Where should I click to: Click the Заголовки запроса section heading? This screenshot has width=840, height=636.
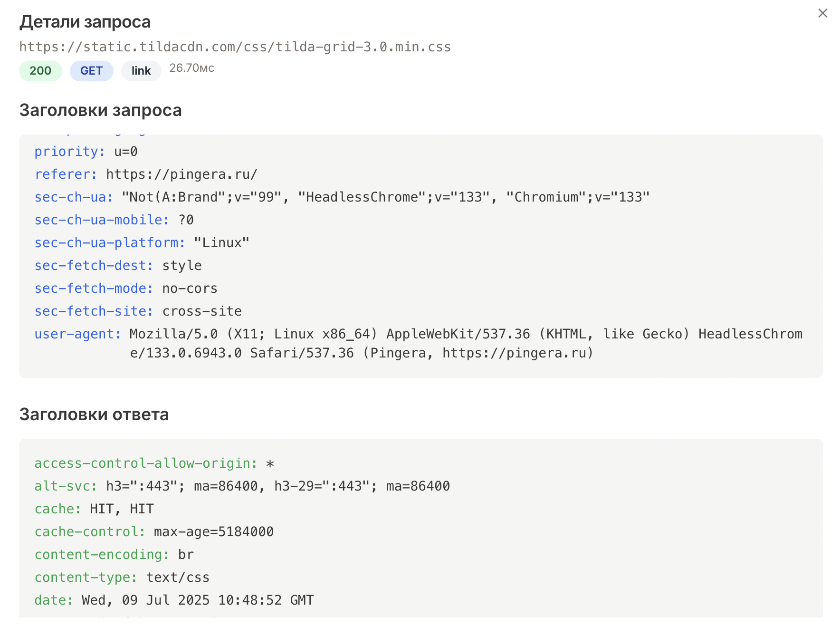click(100, 110)
